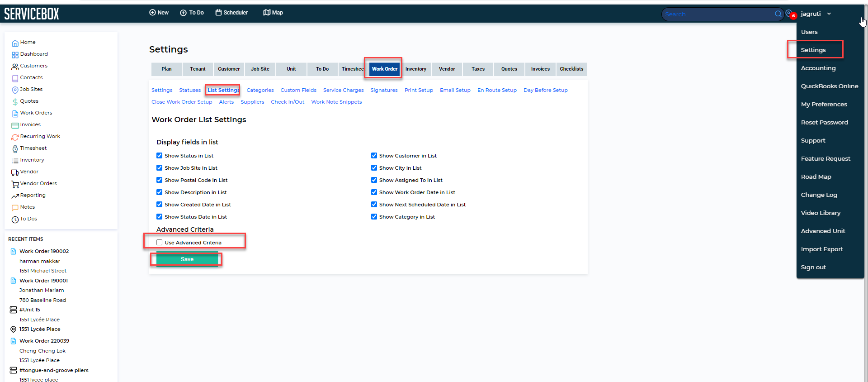The height and width of the screenshot is (382, 868).
Task: Click the Notes speech bubble icon
Action: point(15,208)
